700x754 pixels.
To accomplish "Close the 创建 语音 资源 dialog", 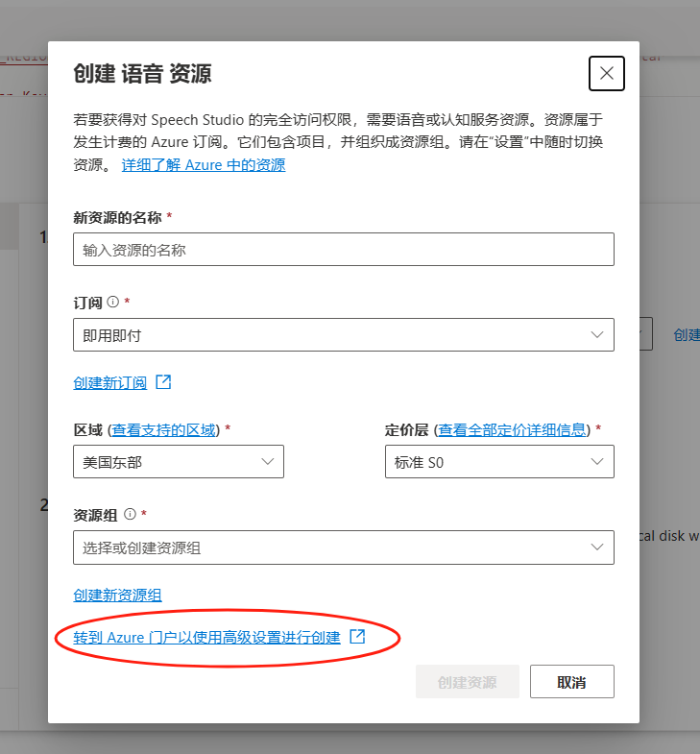I will [606, 74].
